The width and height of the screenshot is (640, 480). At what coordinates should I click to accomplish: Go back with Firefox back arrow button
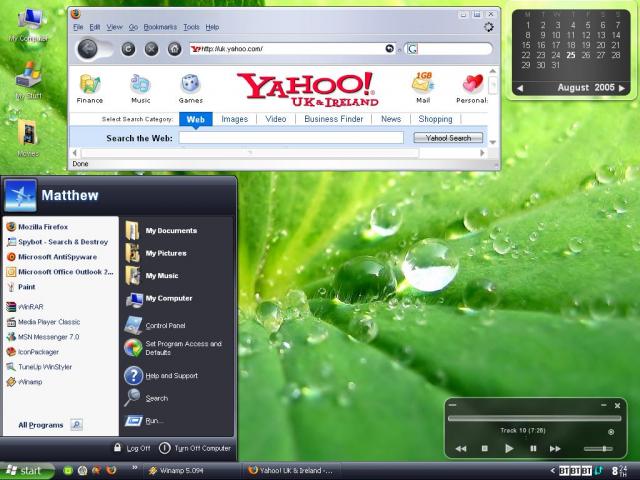point(88,49)
